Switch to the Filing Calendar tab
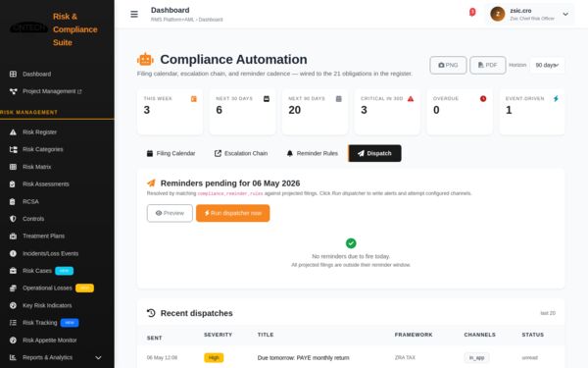Viewport: 588px width, 368px height. tap(171, 153)
